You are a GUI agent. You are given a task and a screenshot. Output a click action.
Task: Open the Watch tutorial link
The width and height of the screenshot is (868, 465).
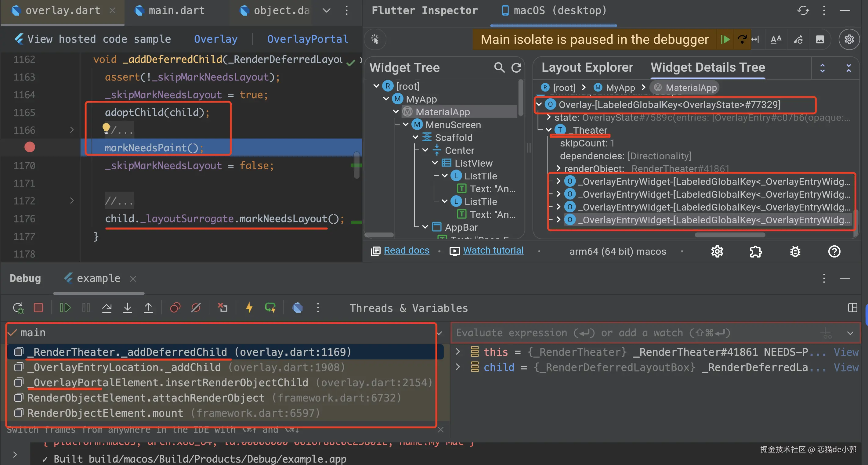click(493, 251)
